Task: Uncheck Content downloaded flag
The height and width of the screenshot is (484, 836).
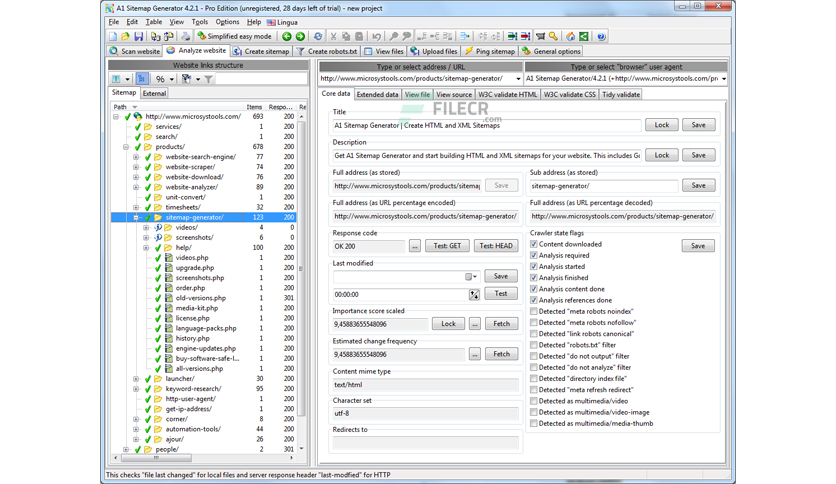Action: point(534,244)
